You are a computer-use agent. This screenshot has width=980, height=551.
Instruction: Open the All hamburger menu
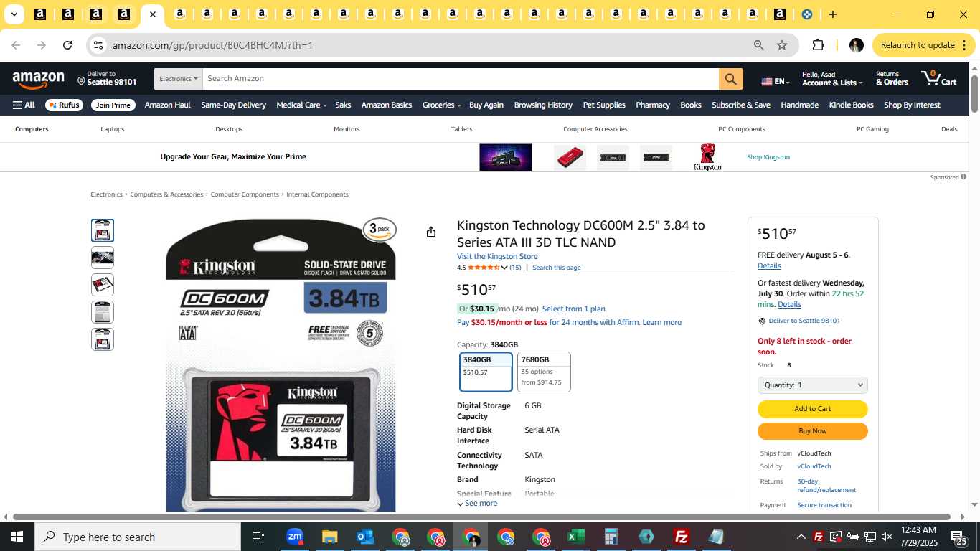pyautogui.click(x=24, y=105)
